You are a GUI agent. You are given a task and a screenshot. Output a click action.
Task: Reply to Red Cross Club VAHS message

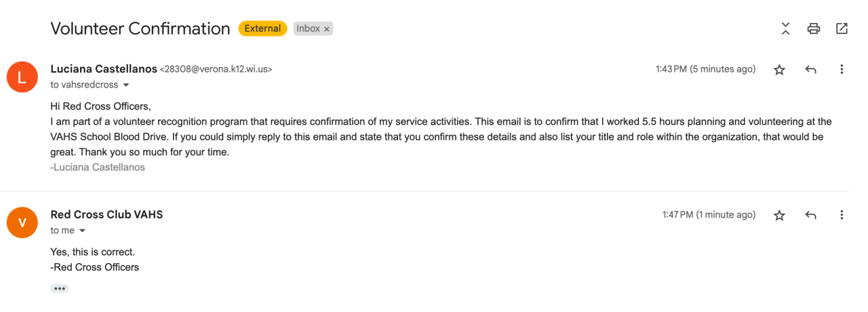click(810, 215)
